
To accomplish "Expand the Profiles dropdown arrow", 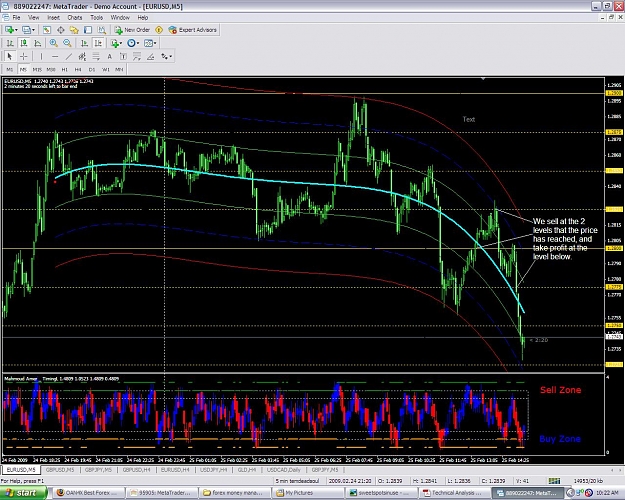I will coord(33,30).
